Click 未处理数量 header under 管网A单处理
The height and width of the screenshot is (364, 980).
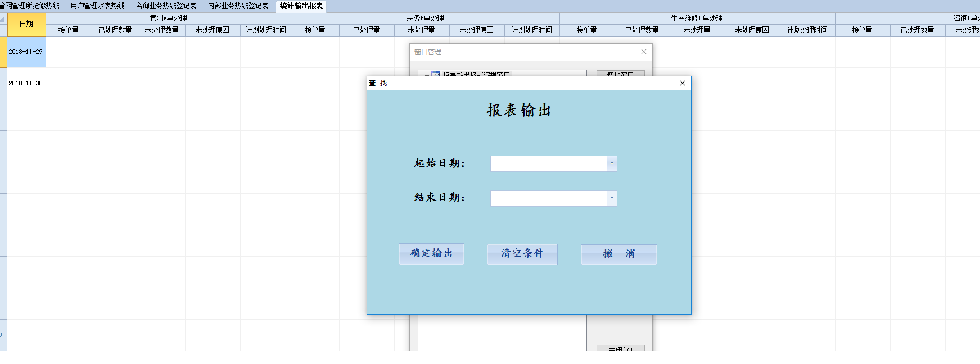click(x=162, y=30)
